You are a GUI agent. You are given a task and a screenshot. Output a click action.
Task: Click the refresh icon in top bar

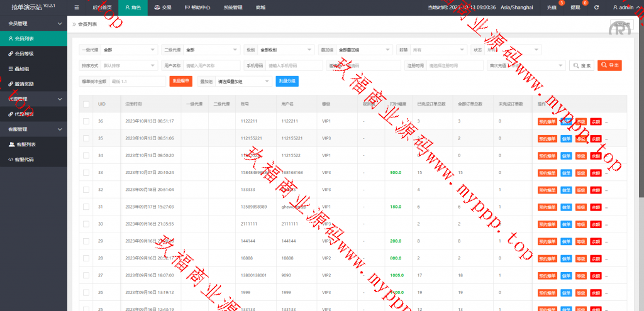coord(596,8)
